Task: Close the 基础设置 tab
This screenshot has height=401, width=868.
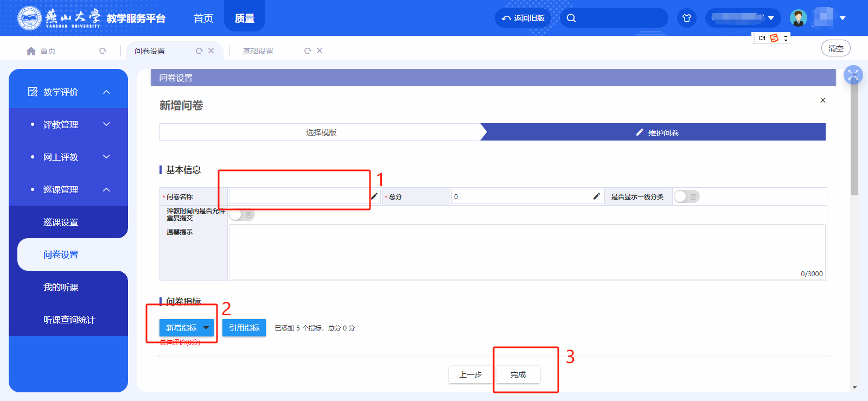Action: [x=320, y=51]
